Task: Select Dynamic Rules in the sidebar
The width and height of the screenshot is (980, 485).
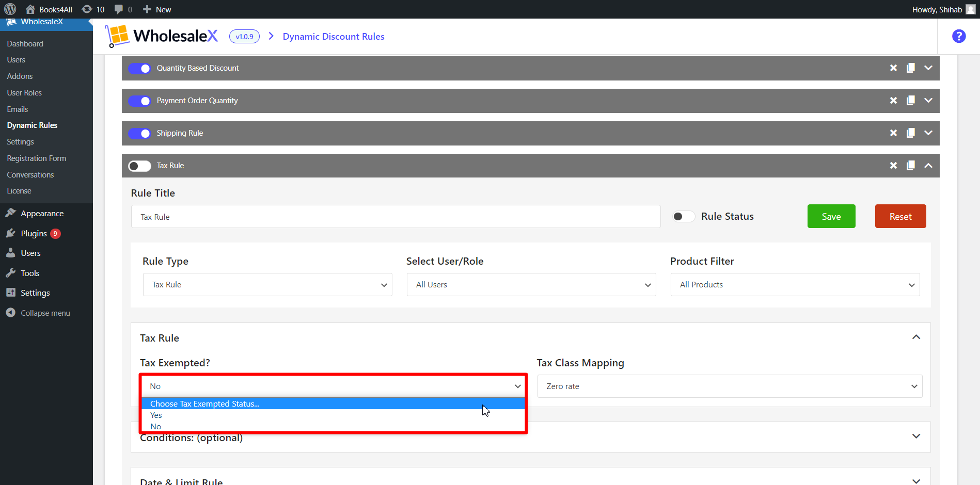Action: [32, 125]
